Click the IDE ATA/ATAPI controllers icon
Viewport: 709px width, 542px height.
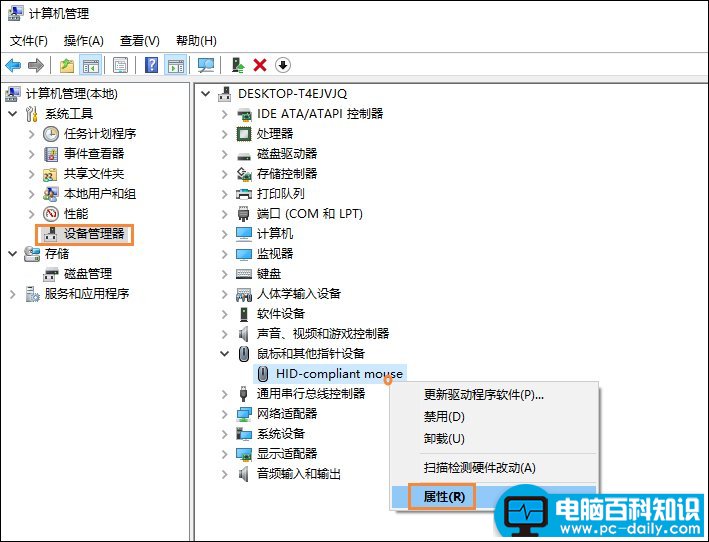[x=244, y=114]
